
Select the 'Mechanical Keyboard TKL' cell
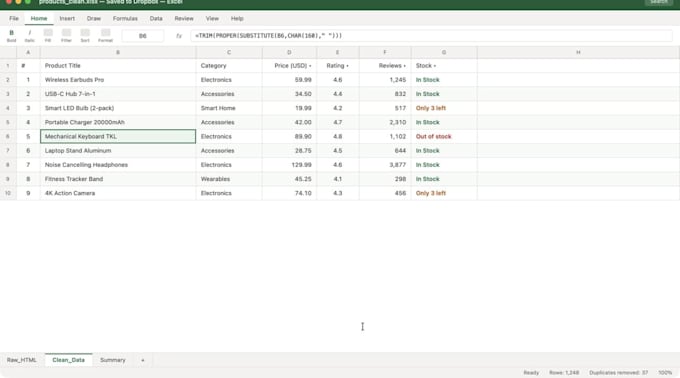click(118, 137)
